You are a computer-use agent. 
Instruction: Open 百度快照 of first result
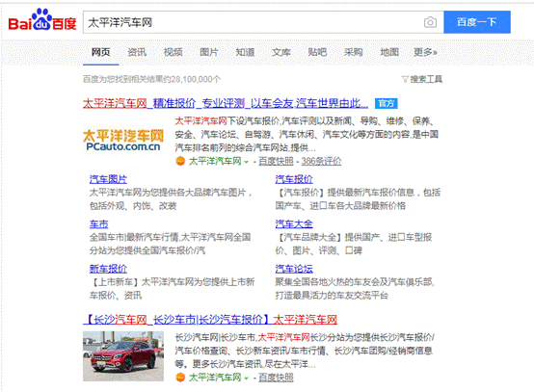click(x=276, y=161)
